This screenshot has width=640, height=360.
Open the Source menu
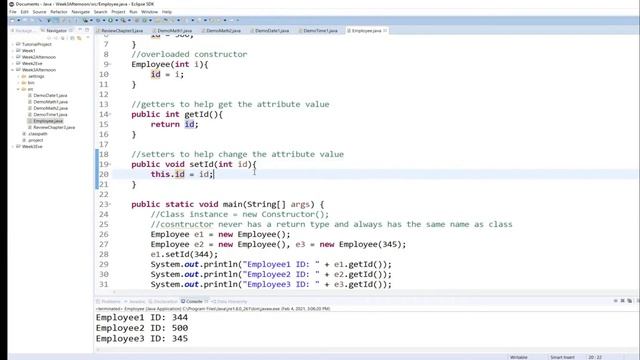pyautogui.click(x=39, y=12)
